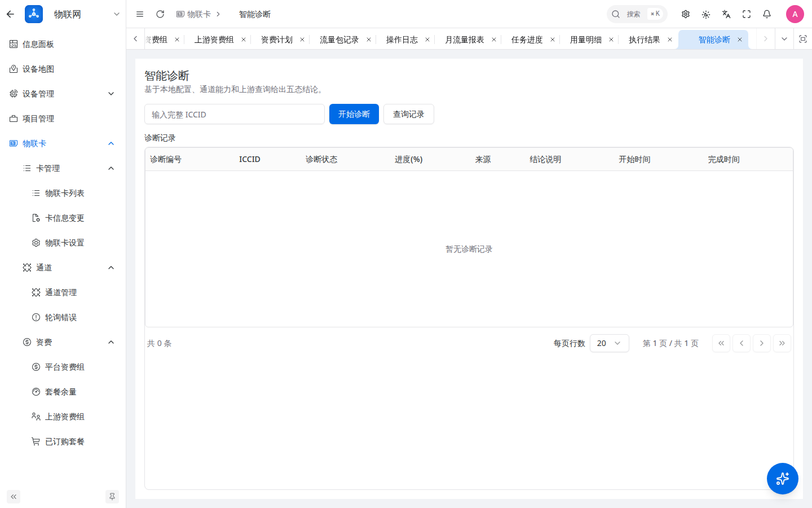Switch to the 任务进度 tab
Image resolution: width=812 pixels, height=508 pixels.
pos(527,40)
